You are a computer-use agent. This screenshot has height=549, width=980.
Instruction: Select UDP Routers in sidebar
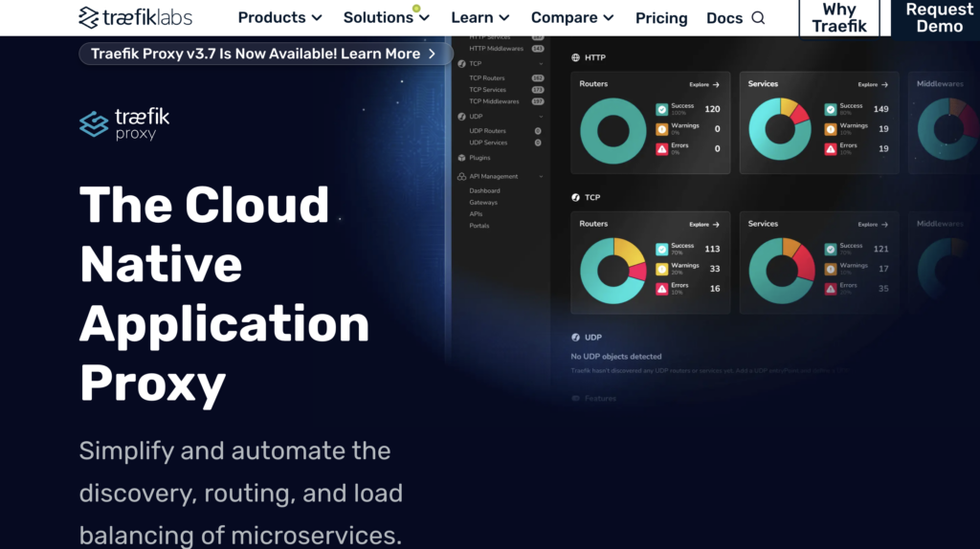click(x=487, y=131)
